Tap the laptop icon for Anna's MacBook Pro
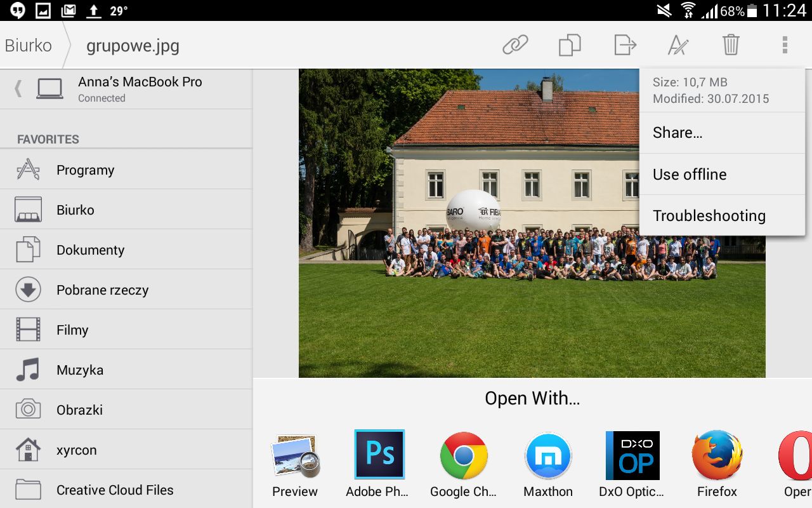The image size is (812, 508). [x=49, y=88]
